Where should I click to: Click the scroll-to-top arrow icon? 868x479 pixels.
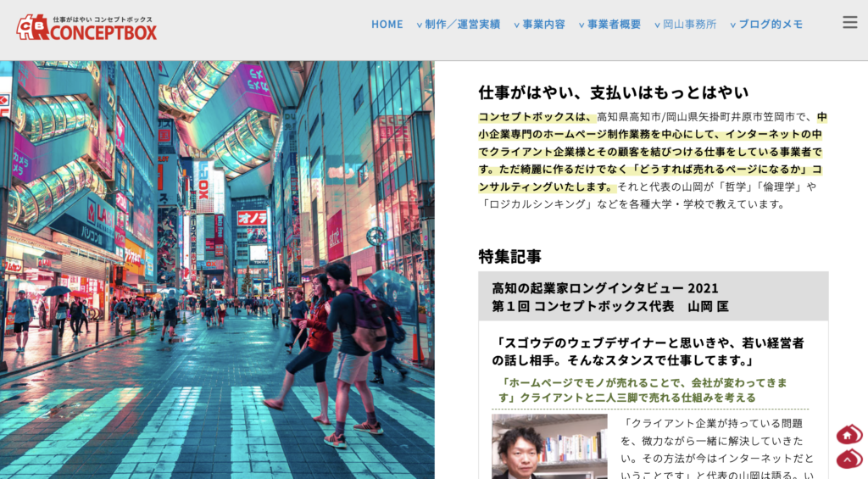846,459
